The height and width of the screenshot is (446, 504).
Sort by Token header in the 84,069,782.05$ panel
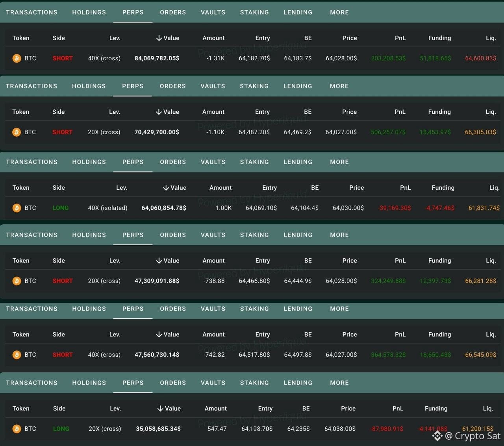(21, 38)
